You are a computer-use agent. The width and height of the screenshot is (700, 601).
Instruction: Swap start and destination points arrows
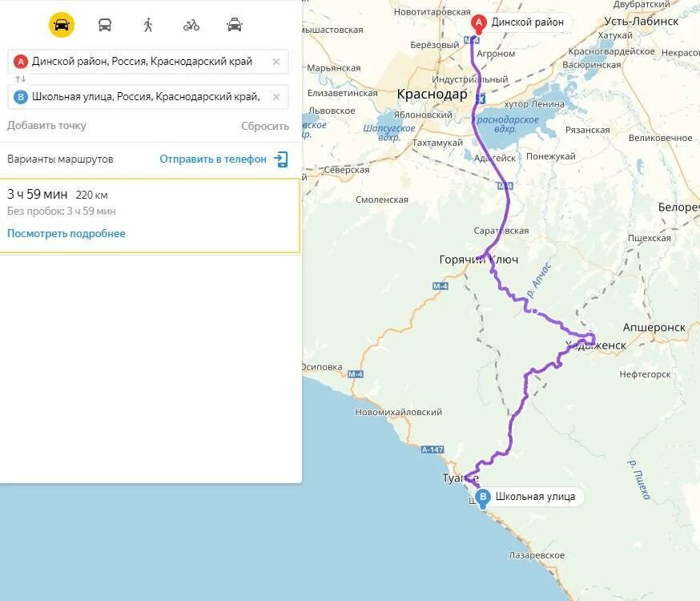click(21, 79)
